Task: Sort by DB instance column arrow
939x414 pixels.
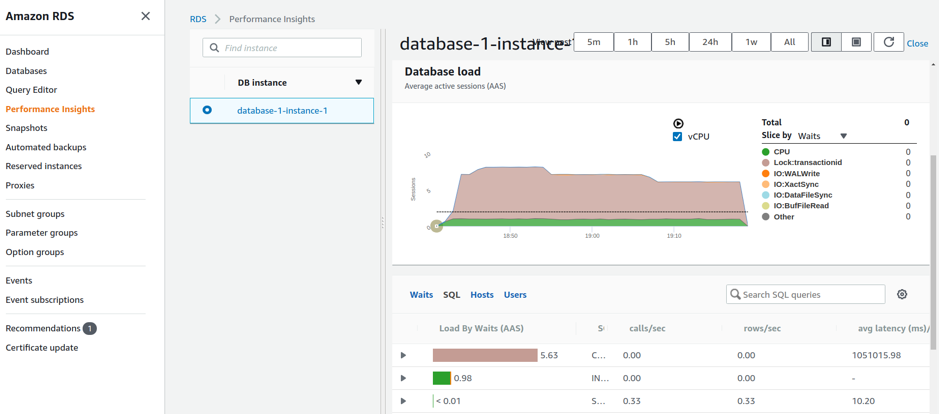Action: [x=359, y=82]
